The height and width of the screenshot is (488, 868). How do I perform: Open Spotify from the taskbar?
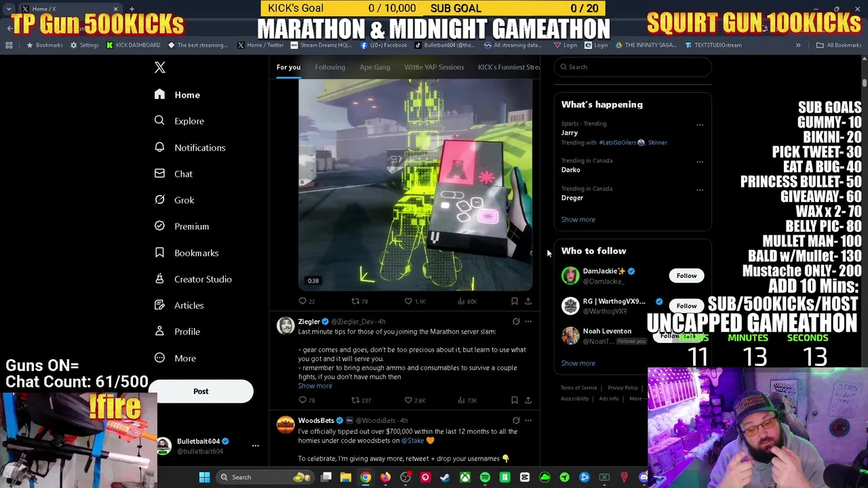485,477
